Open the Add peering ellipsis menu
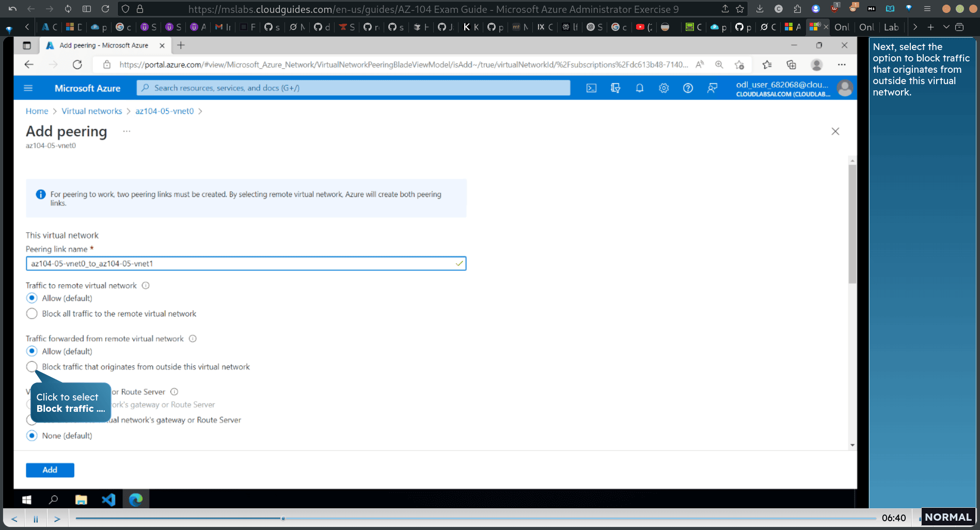This screenshot has width=980, height=530. pyautogui.click(x=127, y=132)
